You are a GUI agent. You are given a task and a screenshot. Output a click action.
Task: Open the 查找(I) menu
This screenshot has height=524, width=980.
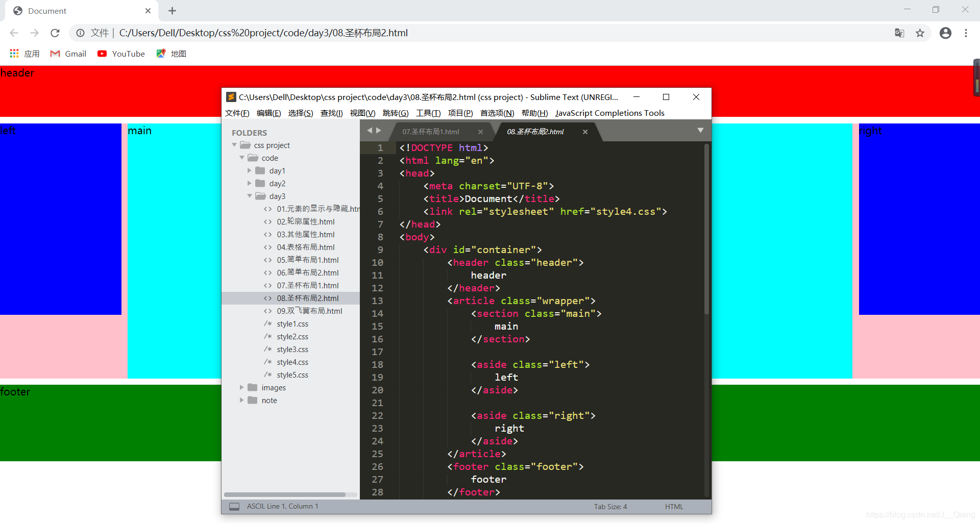[331, 113]
